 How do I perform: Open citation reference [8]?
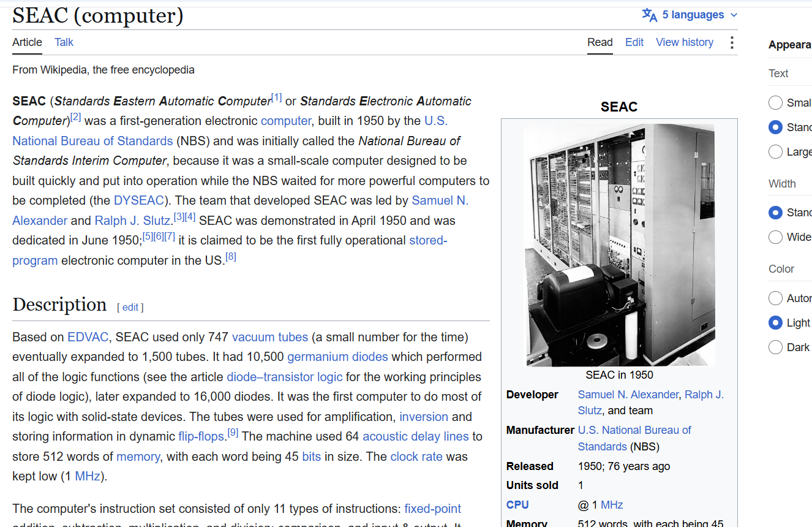pos(231,257)
